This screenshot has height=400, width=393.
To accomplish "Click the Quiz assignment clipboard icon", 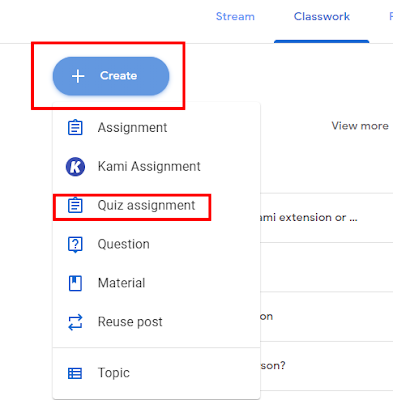I will point(75,205).
